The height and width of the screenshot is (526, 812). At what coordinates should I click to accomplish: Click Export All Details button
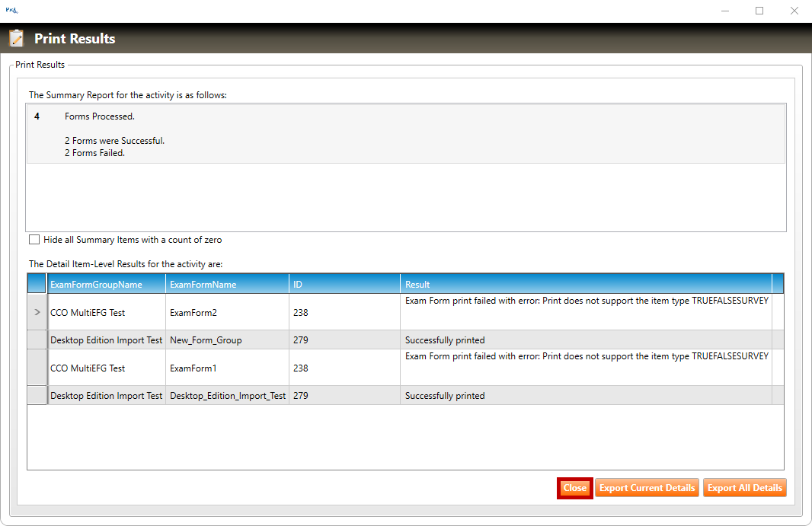pos(744,488)
